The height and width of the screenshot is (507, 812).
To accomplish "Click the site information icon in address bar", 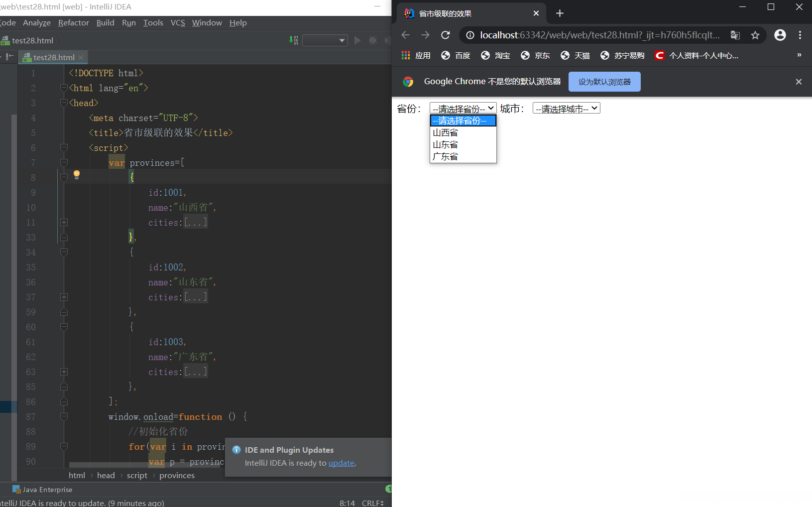I will point(470,35).
